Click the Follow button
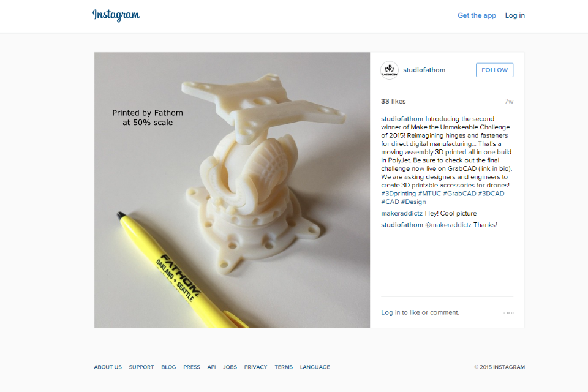 [494, 70]
